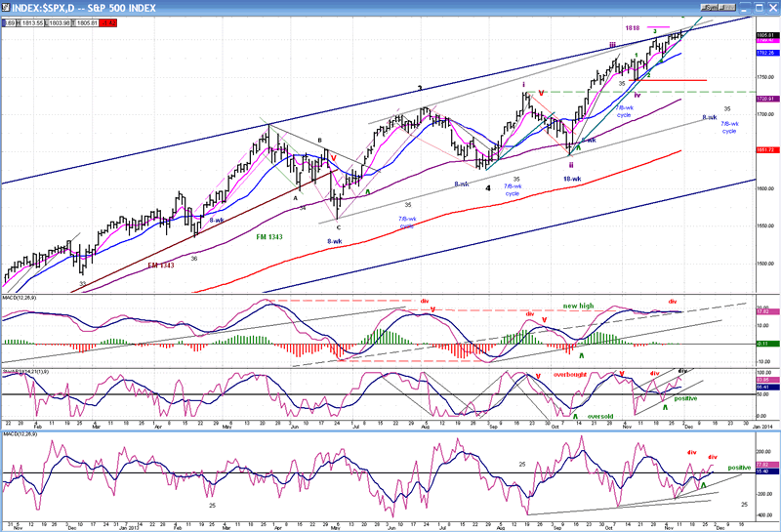Click the 18-wk cycle annotation
The image size is (781, 532).
[x=572, y=179]
